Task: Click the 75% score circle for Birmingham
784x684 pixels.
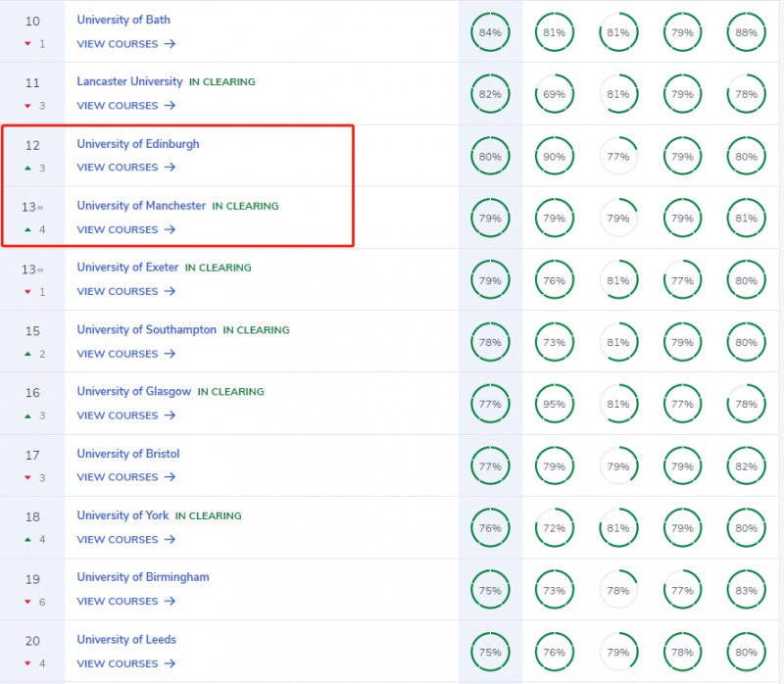Action: click(490, 591)
